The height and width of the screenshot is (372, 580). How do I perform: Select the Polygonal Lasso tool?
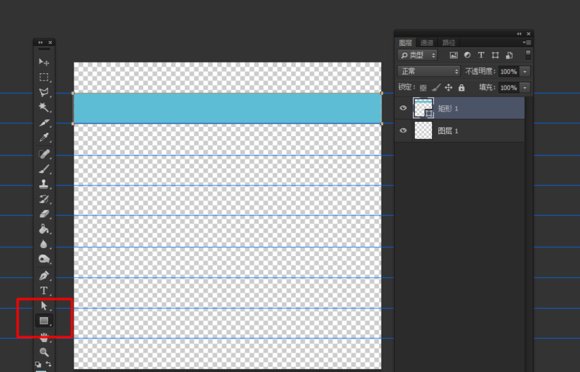[44, 92]
